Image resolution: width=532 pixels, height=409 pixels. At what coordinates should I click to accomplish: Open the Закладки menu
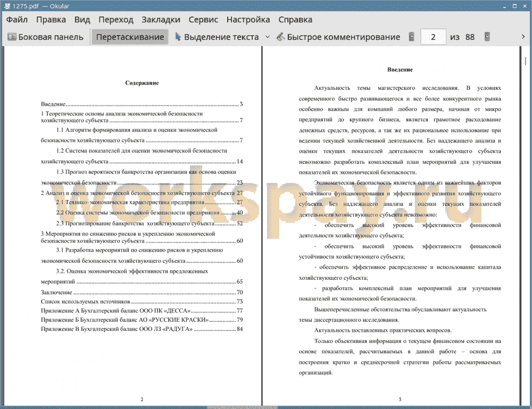(x=161, y=20)
